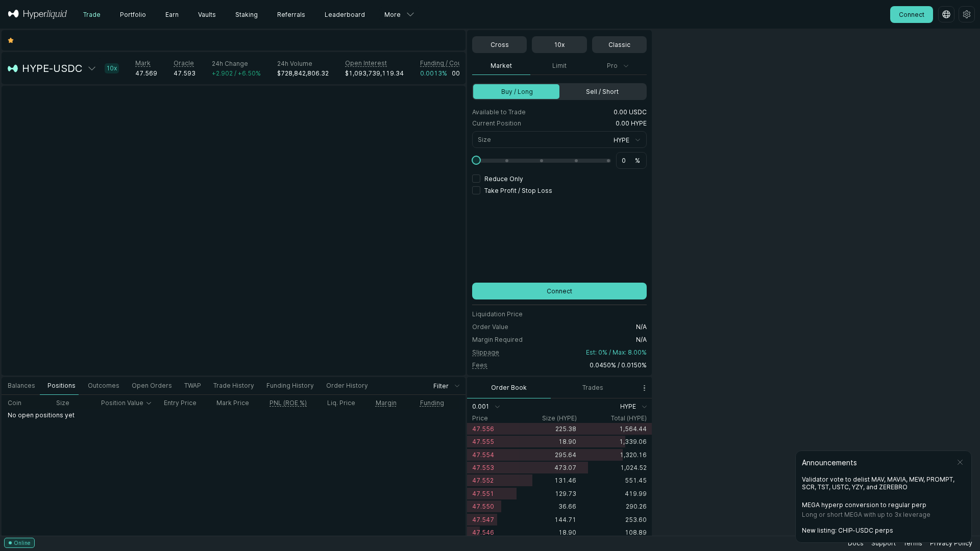The width and height of the screenshot is (980, 551).
Task: Click the 10x leverage badge
Action: point(112,68)
